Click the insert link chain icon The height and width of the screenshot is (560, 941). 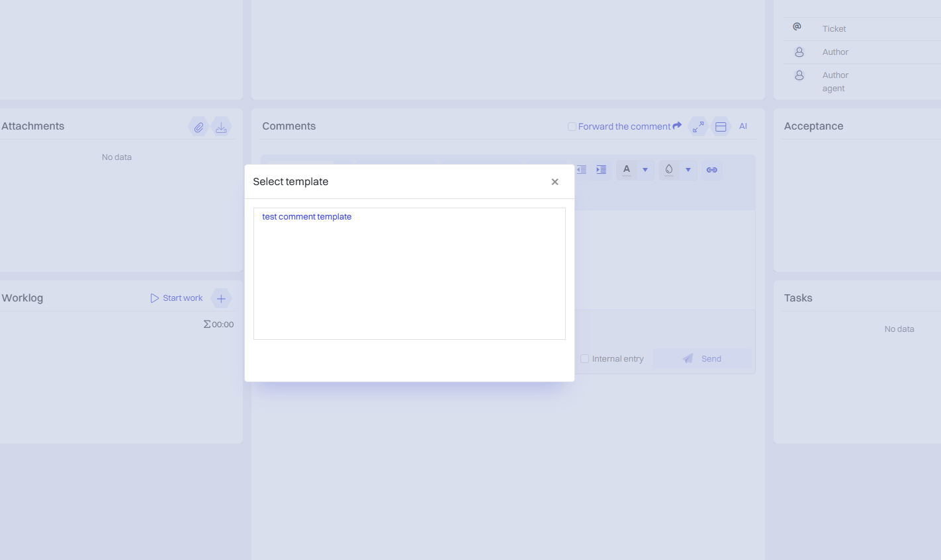(x=711, y=170)
